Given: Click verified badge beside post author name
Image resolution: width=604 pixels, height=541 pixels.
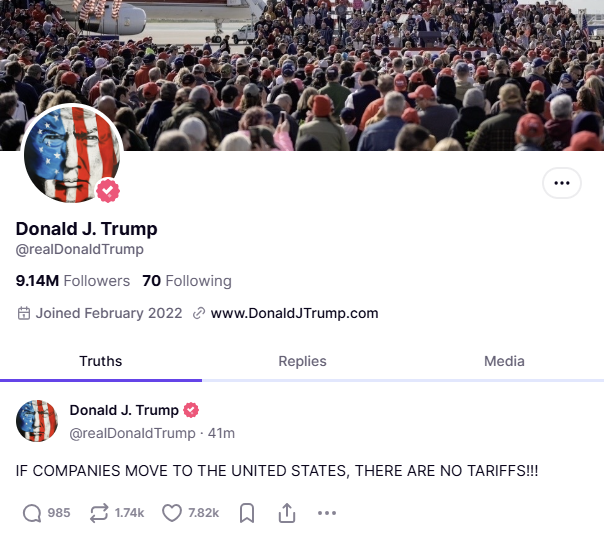Looking at the screenshot, I should click(191, 410).
